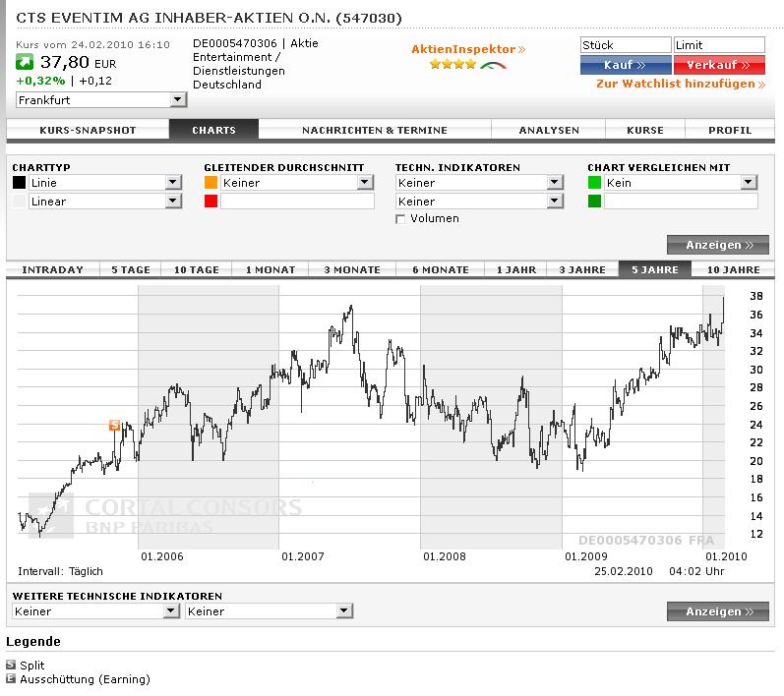Open the Nachrichten & Termine tab
This screenshot has width=784, height=696.
tap(375, 131)
